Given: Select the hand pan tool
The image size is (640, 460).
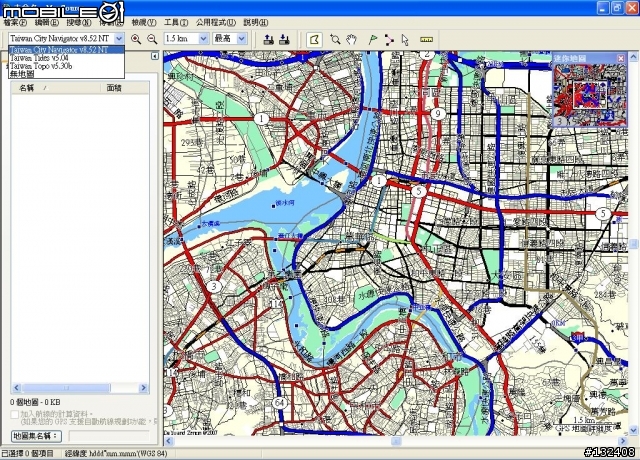Looking at the screenshot, I should coord(351,40).
